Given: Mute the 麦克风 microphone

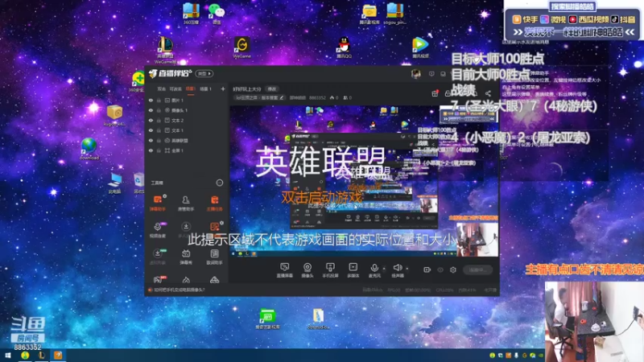Looking at the screenshot, I should pos(374,270).
